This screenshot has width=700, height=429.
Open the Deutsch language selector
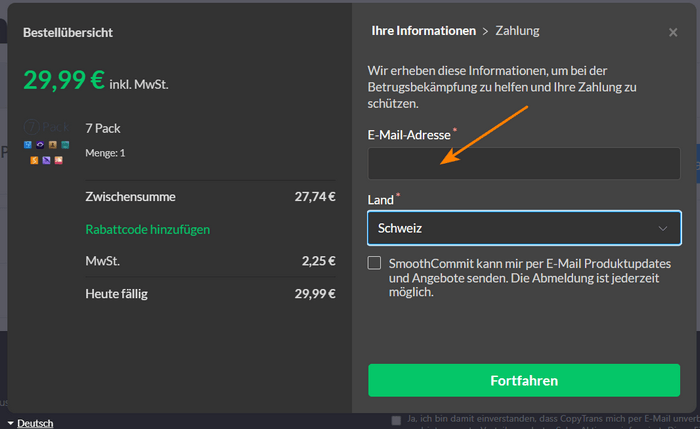(x=30, y=423)
